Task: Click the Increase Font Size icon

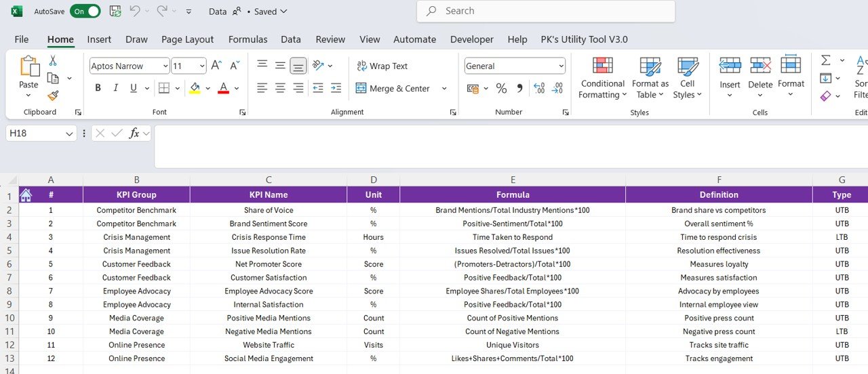Action: (216, 66)
